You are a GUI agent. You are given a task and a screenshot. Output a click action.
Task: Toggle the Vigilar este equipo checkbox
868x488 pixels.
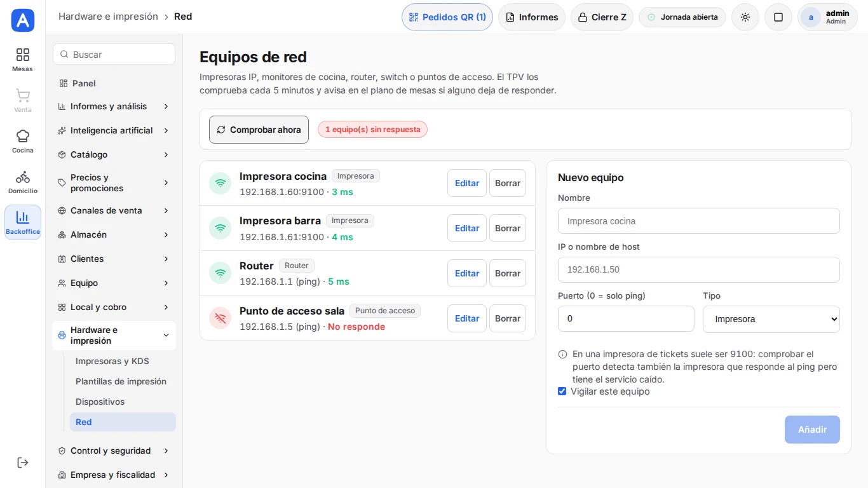(x=562, y=391)
